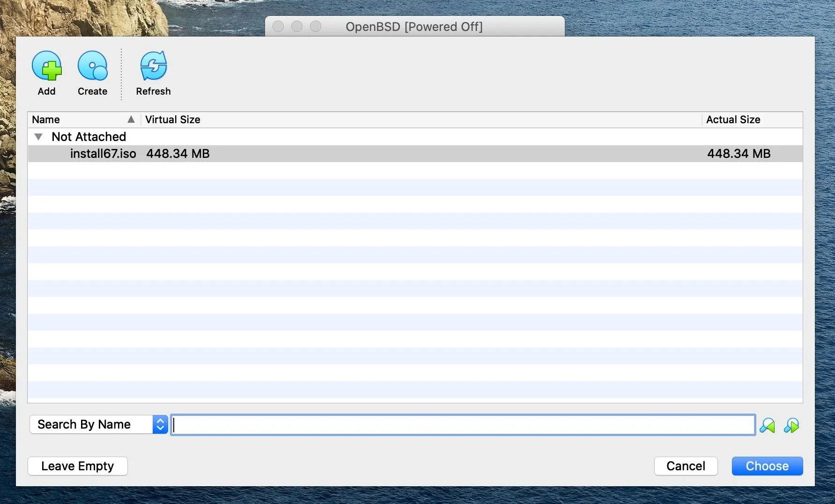Open the Search By Name dropdown
Image resolution: width=835 pixels, height=504 pixels.
[x=99, y=424]
